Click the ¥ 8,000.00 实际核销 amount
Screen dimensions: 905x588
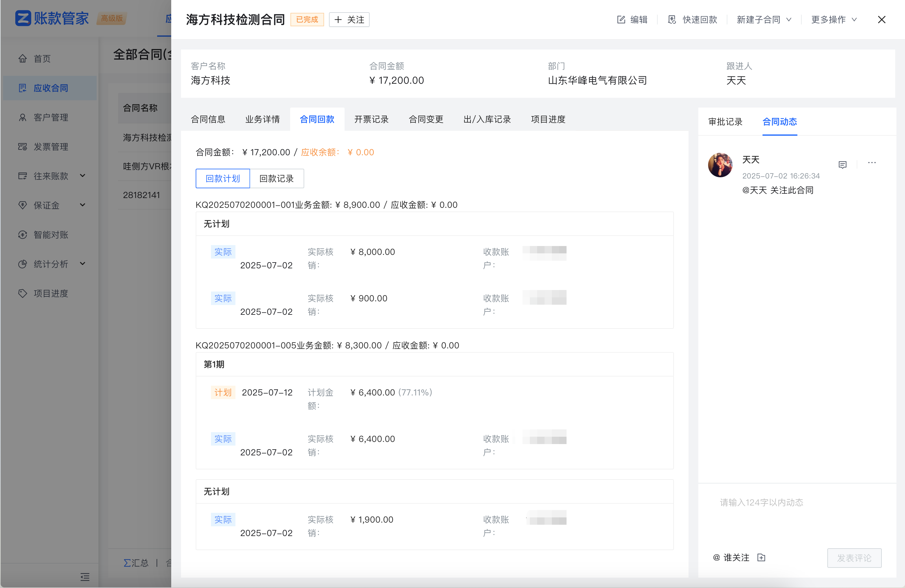(373, 252)
